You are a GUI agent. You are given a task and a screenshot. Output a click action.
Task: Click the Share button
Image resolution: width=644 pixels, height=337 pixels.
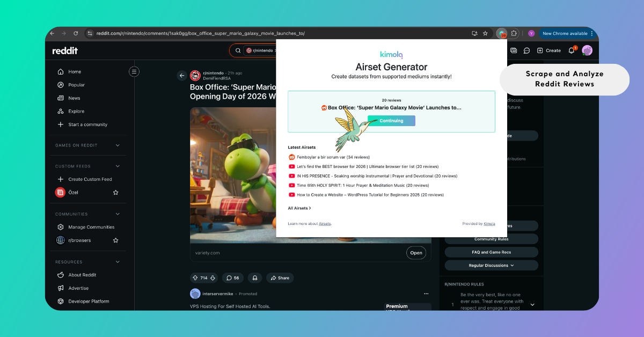point(280,278)
